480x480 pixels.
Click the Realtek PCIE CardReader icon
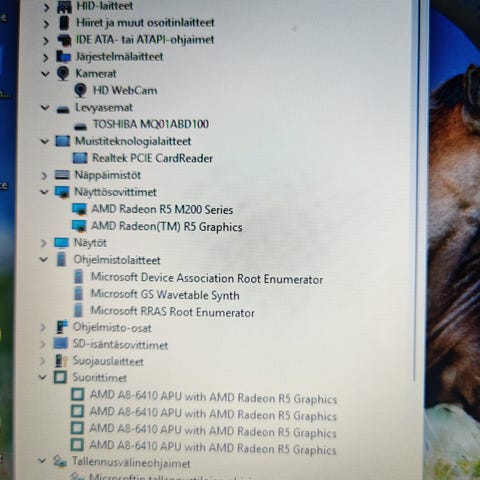click(x=80, y=158)
